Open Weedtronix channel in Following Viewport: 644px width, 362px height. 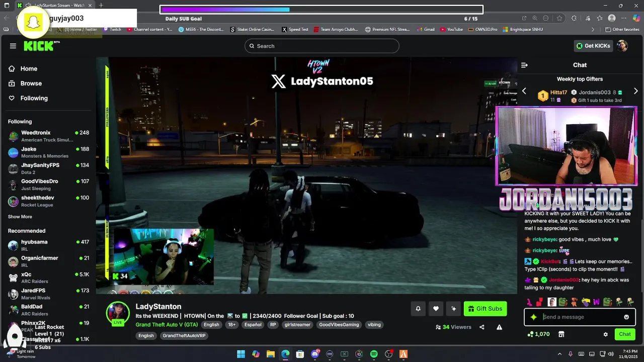click(48, 136)
